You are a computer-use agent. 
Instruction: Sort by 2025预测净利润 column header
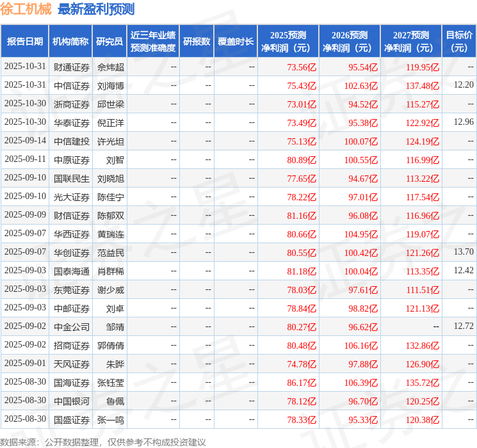point(288,42)
